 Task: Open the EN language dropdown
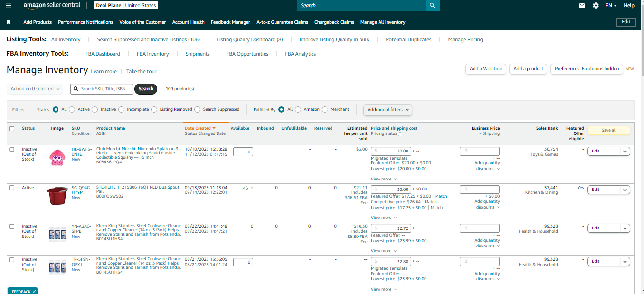pos(611,6)
